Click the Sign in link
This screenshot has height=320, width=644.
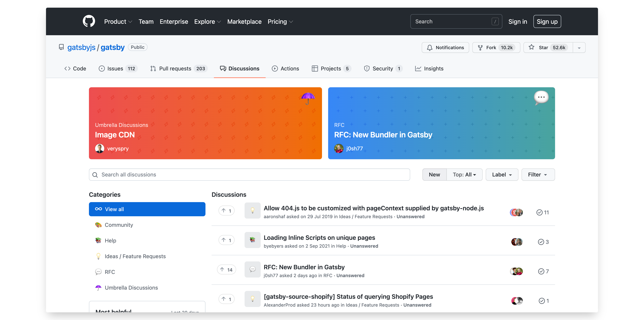point(517,21)
